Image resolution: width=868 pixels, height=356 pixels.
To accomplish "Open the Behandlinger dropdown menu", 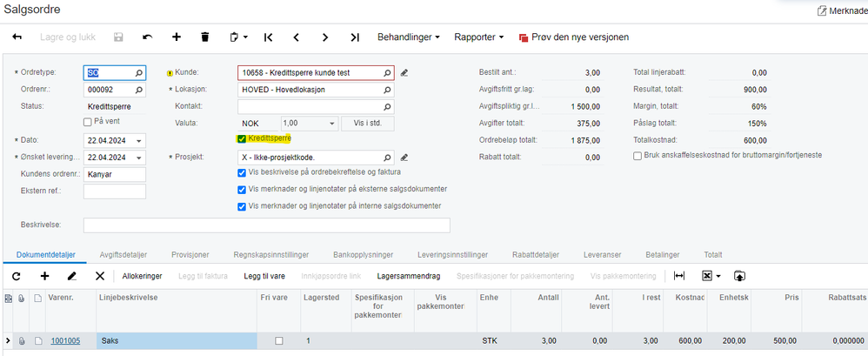I will tap(409, 37).
